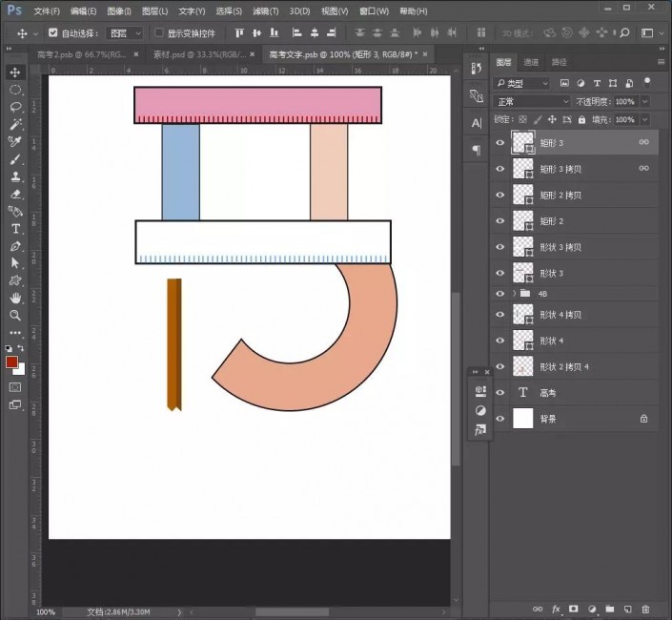672x620 pixels.
Task: Filter layers by type layers (T icon)
Action: pos(597,83)
